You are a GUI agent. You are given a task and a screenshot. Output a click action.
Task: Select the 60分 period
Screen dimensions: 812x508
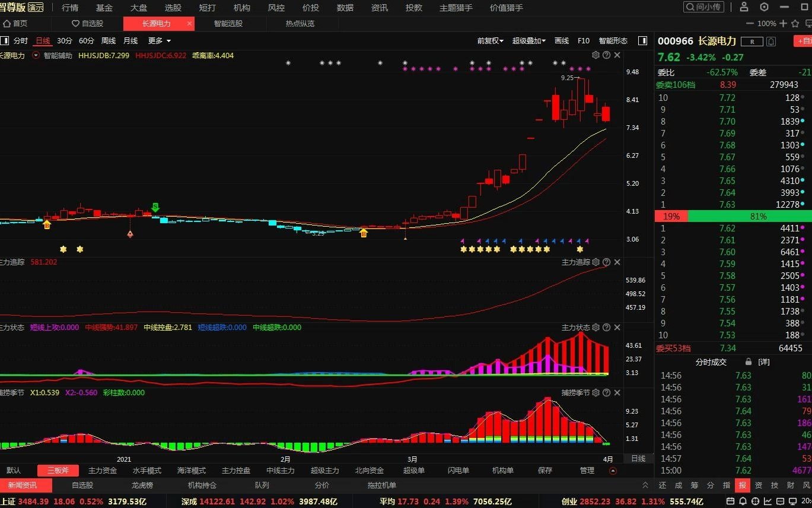87,41
